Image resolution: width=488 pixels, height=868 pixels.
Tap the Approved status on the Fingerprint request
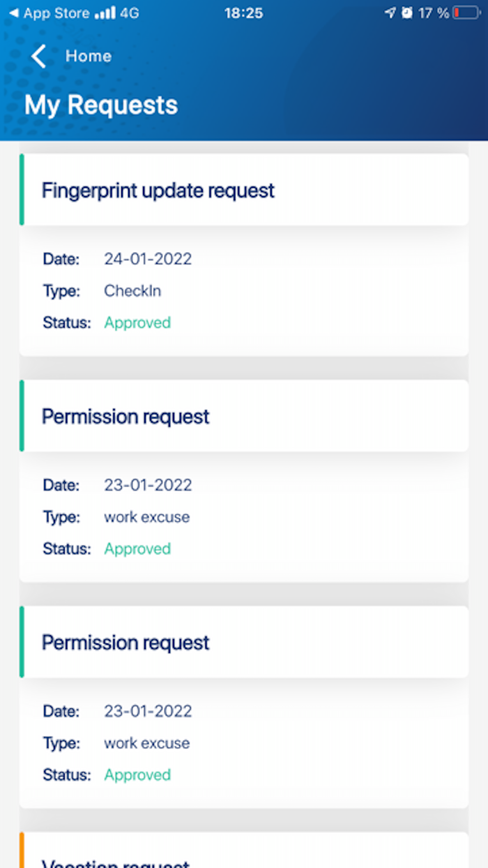(x=137, y=322)
